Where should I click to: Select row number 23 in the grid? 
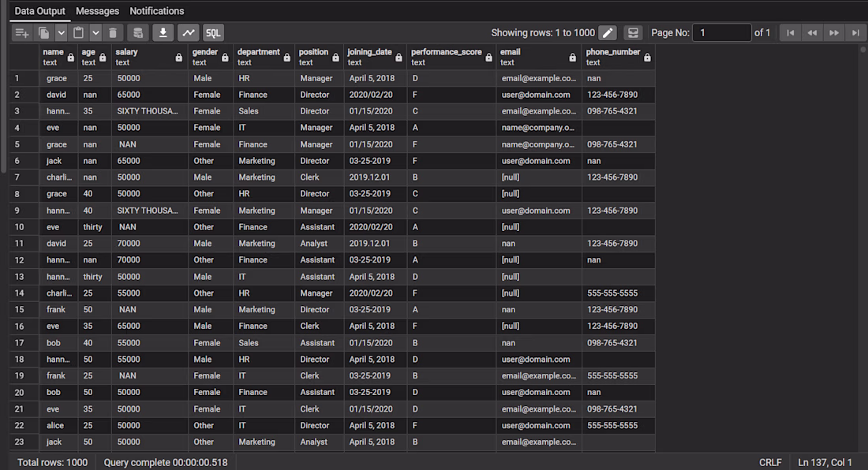(24, 442)
